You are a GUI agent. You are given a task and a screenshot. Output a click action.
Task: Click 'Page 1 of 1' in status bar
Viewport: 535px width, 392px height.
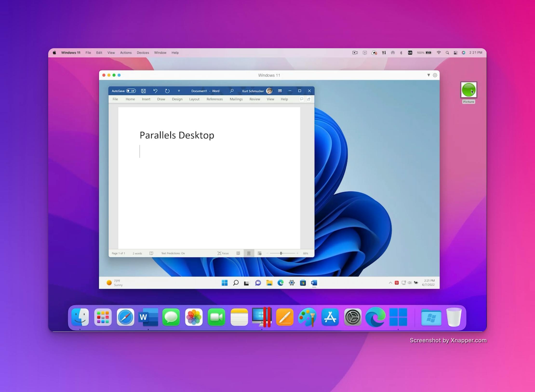coord(118,253)
